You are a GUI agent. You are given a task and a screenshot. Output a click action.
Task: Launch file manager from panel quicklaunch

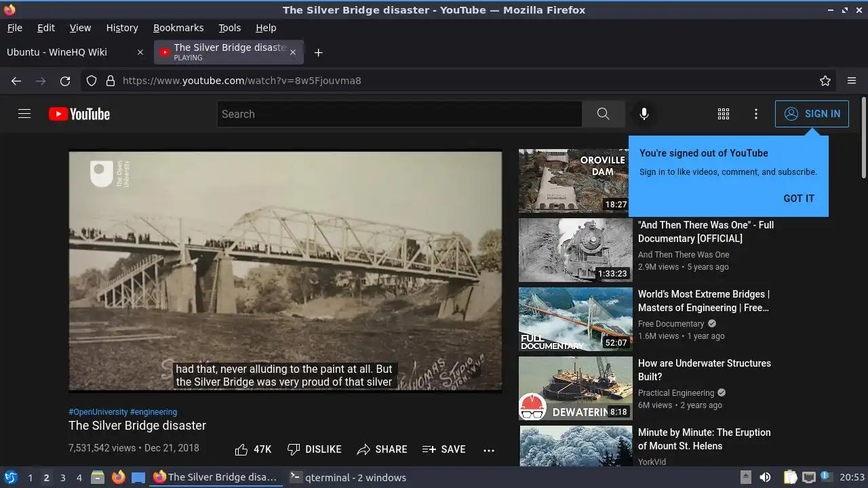pos(97,477)
